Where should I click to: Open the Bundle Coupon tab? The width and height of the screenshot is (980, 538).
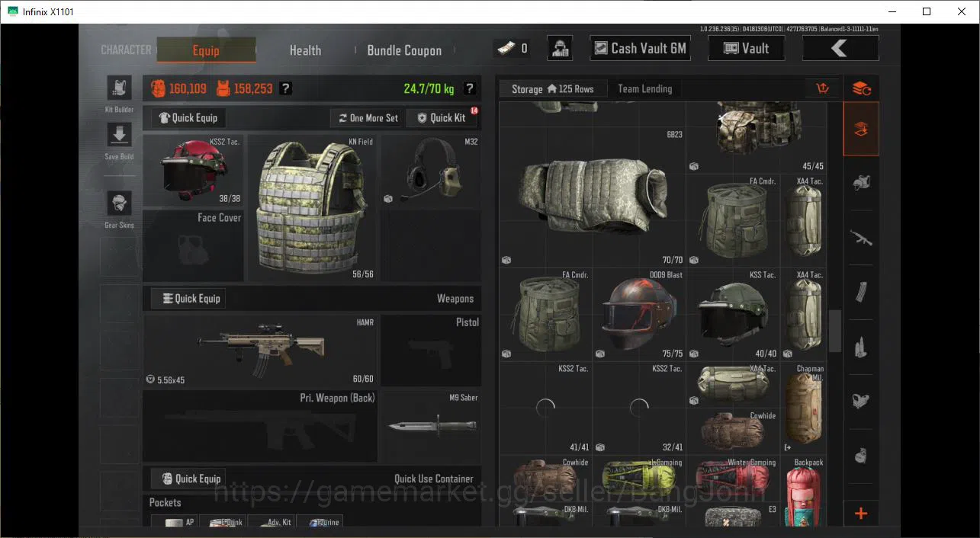tap(404, 50)
